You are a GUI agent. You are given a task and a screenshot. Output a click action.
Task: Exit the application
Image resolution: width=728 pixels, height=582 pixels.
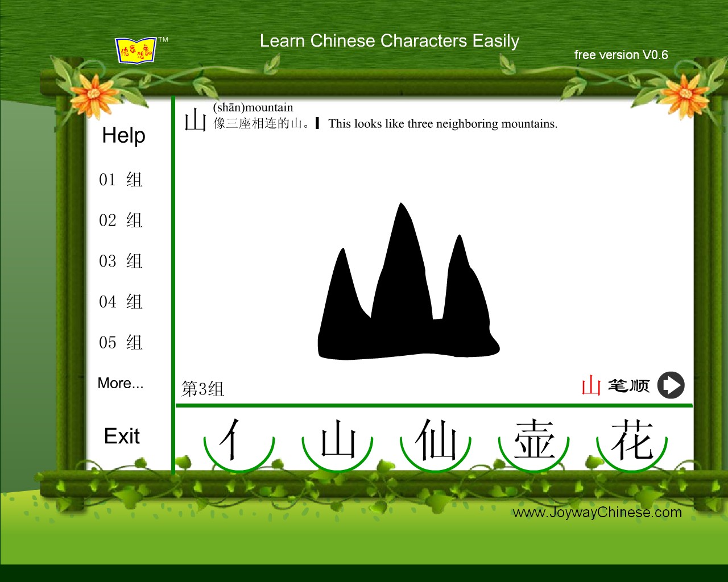[122, 436]
